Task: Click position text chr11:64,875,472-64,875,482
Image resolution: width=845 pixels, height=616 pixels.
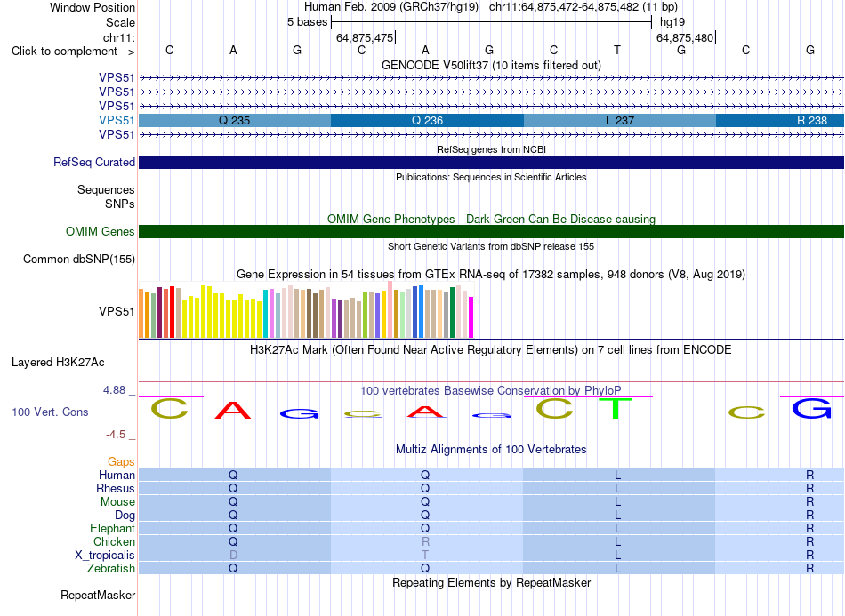Action: tap(564, 7)
